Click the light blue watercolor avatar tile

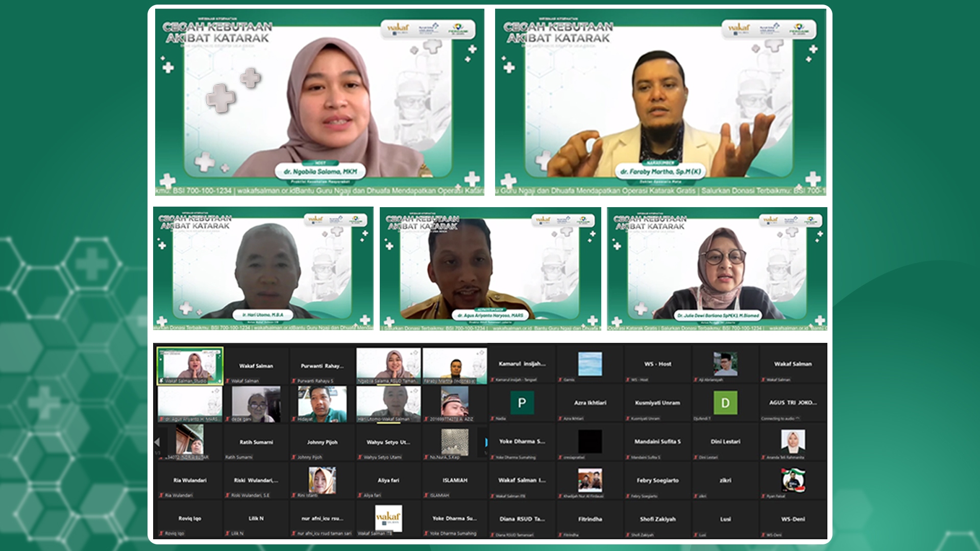[x=590, y=364]
